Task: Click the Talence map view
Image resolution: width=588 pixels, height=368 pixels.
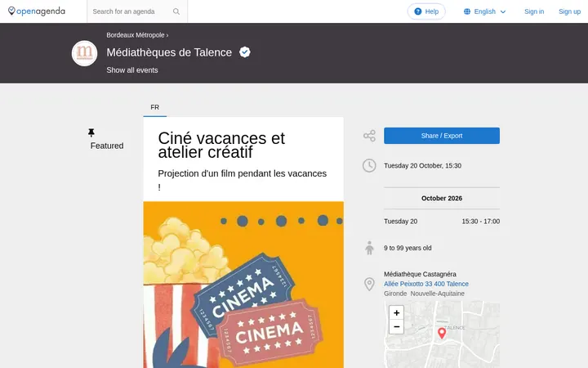Action: point(442,334)
